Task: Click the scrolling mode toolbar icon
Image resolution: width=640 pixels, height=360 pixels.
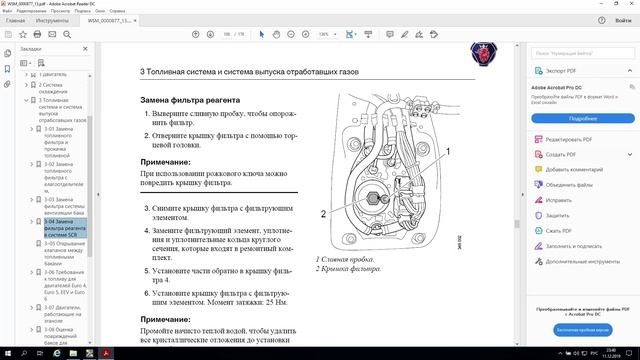Action: [x=368, y=35]
